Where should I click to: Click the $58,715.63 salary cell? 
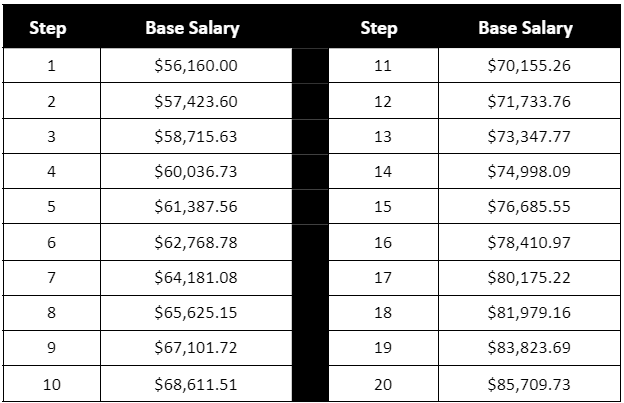coord(195,136)
